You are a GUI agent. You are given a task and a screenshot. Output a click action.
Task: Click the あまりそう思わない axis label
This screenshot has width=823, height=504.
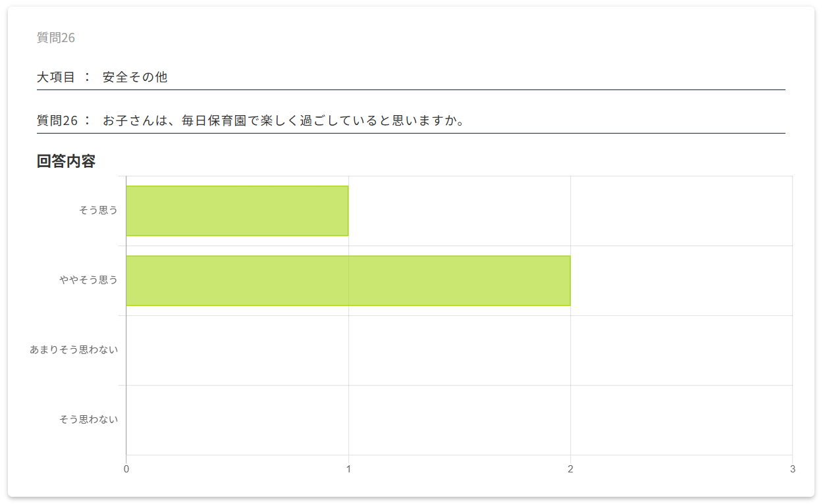(x=74, y=350)
